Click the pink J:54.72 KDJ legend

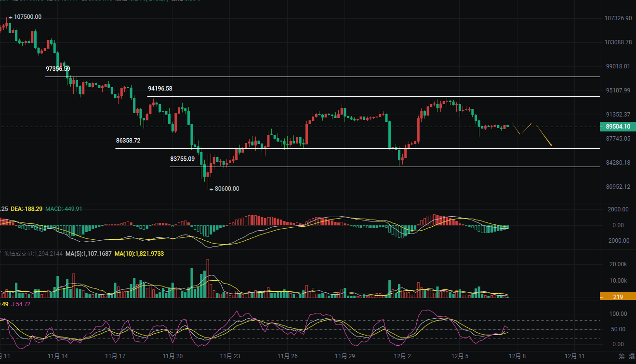click(x=20, y=304)
